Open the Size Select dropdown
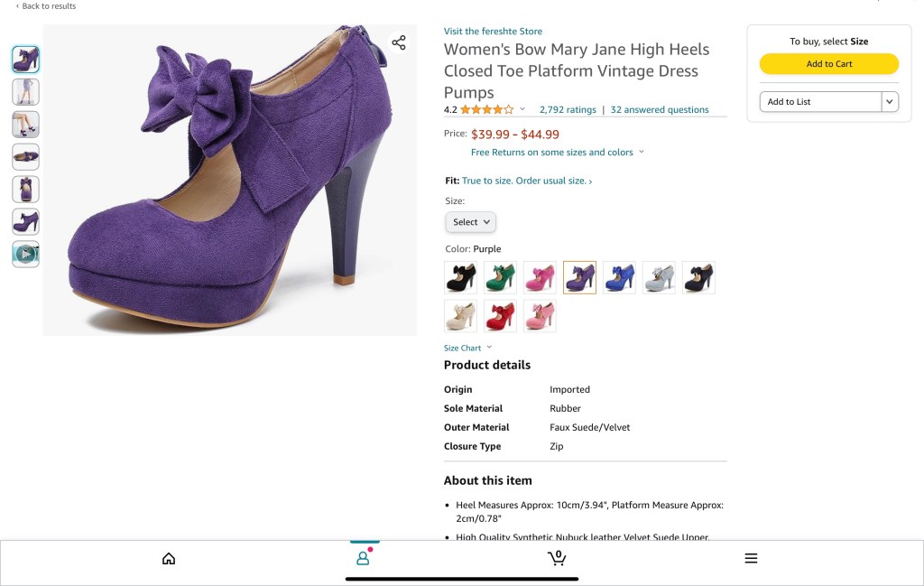 click(x=470, y=222)
